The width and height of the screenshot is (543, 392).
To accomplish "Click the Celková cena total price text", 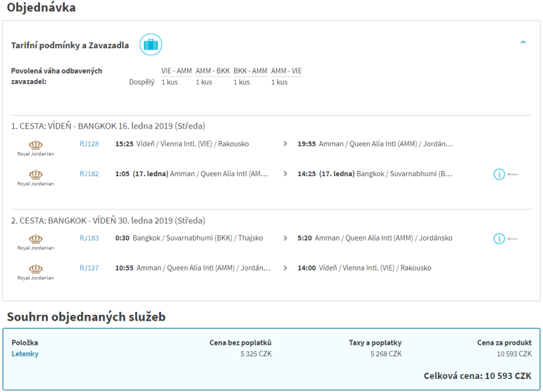I will click(477, 375).
